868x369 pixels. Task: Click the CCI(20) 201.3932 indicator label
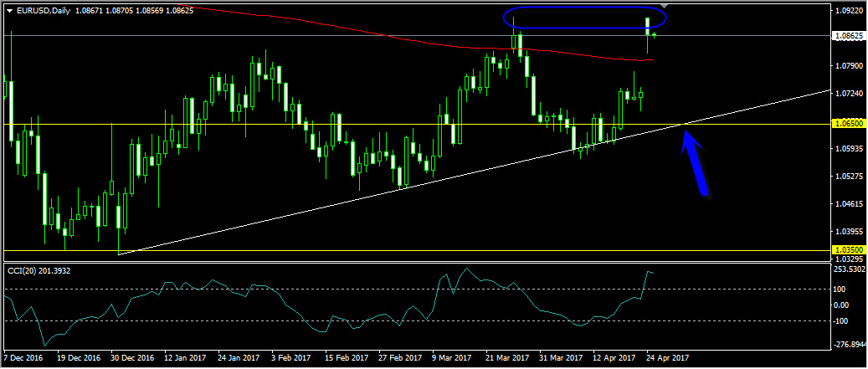coord(39,270)
